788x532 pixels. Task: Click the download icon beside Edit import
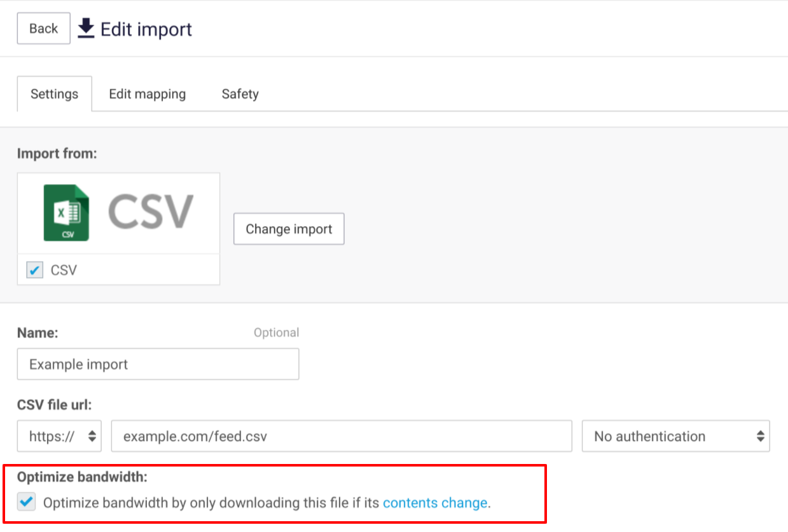tap(86, 29)
